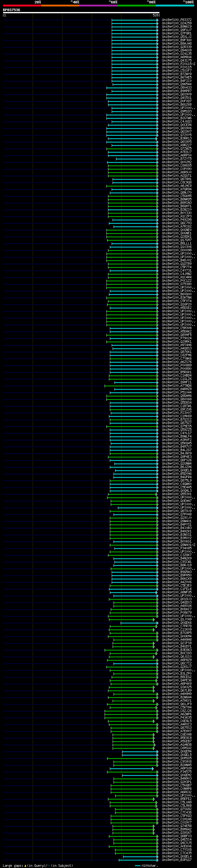This screenshot has height=868, width=197.
Task: Select the UniRef100_B9F3U0 label
Action: [176, 40]
